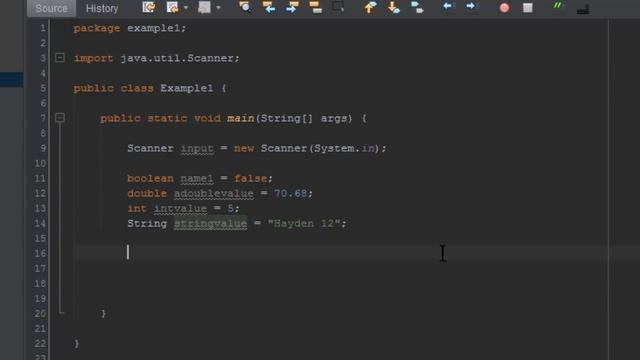Click the highlighted 'stringvalue' variable

point(210,224)
